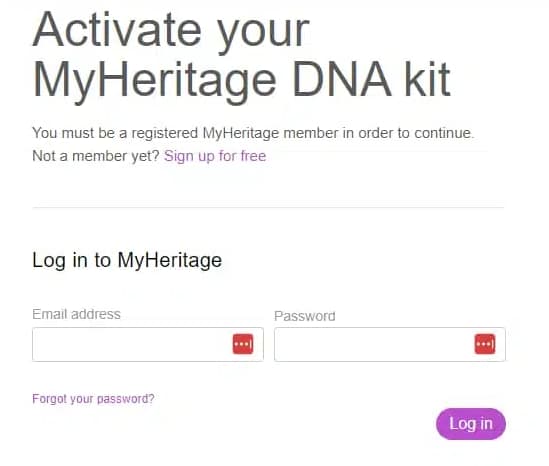Image resolution: width=549 pixels, height=466 pixels.
Task: Click the registered MyHeritage member sentence
Action: click(x=253, y=133)
